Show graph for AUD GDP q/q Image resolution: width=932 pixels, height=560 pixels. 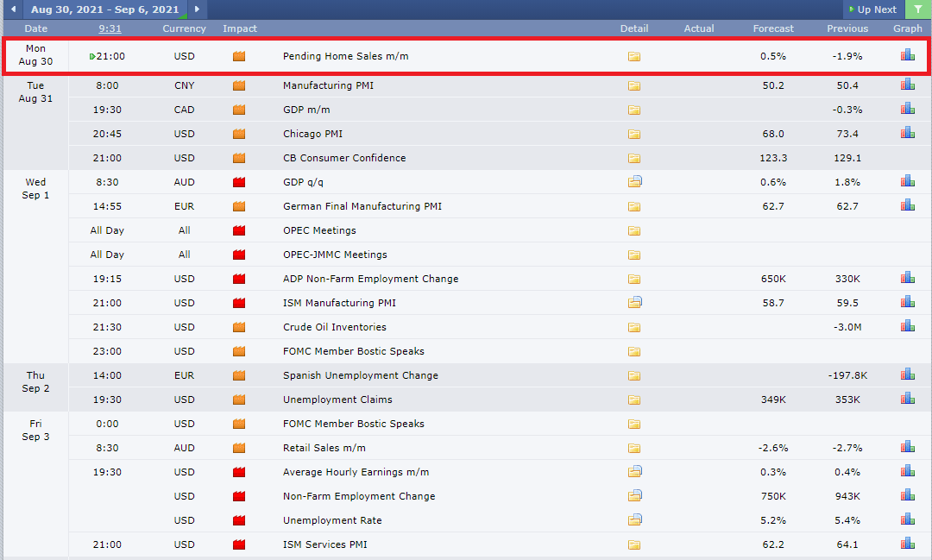908,181
